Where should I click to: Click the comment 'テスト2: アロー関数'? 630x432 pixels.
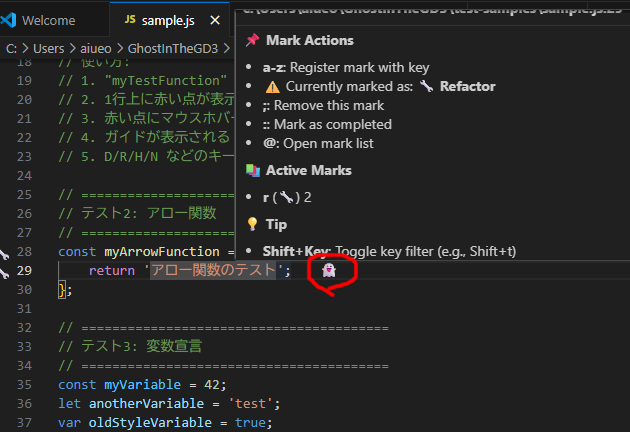[x=138, y=213]
